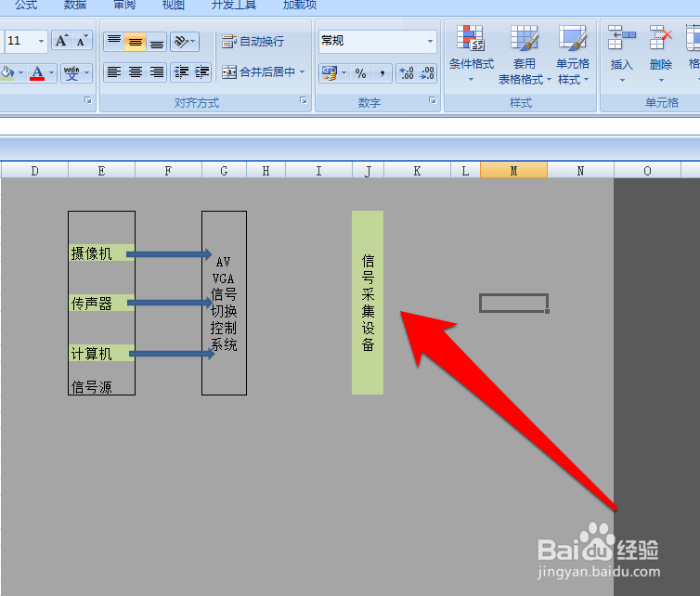Switch to the 公式 tab
The height and width of the screenshot is (596, 700).
(x=25, y=5)
